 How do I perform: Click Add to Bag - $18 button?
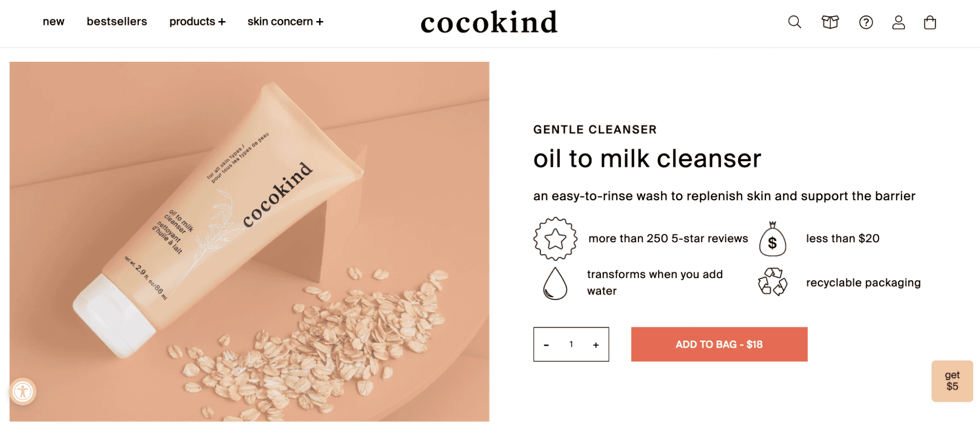719,344
